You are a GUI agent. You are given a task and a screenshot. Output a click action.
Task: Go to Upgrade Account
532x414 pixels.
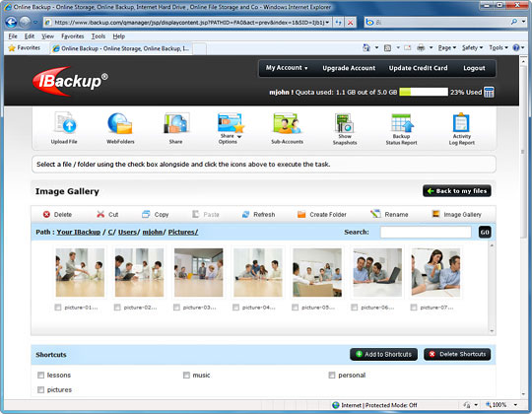(x=349, y=68)
